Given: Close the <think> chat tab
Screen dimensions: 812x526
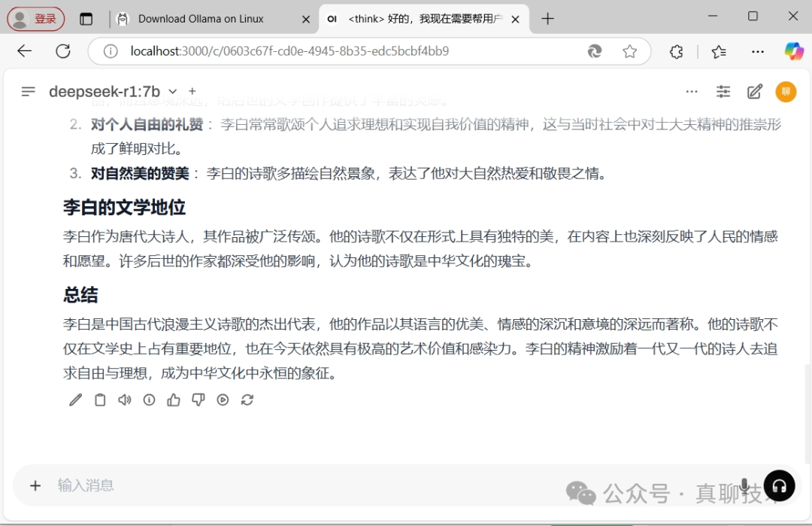Looking at the screenshot, I should pyautogui.click(x=515, y=20).
